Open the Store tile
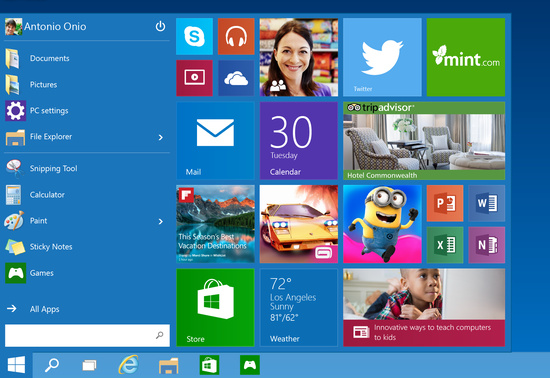This screenshot has width=550, height=378. pos(215,308)
